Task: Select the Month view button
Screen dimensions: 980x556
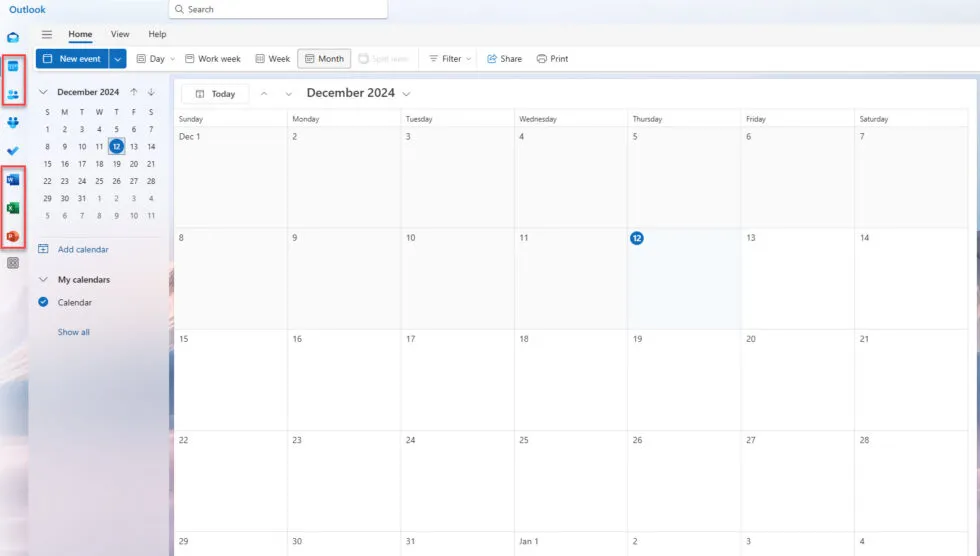Action: pos(324,59)
